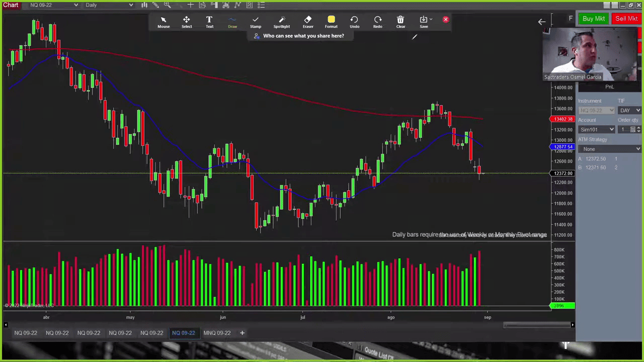Clear all annotations with trash icon
644x362 pixels.
(x=400, y=22)
